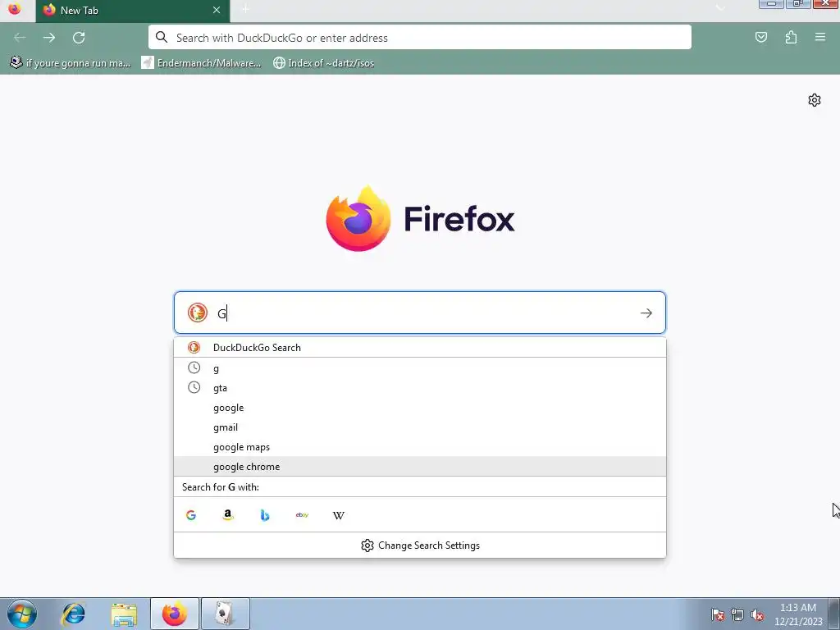This screenshot has height=630, width=840.
Task: Select suggestion 'google chrome'
Action: [x=419, y=467]
